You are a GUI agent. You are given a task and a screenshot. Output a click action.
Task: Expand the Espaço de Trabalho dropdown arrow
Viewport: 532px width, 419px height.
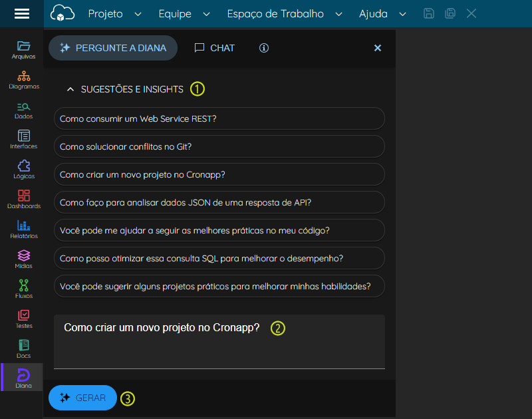tap(338, 14)
